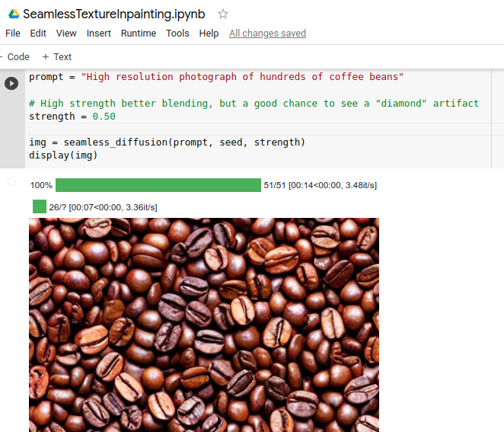Click the green comment about diamond artifact
Screen dimensions: 504x432
(x=254, y=104)
